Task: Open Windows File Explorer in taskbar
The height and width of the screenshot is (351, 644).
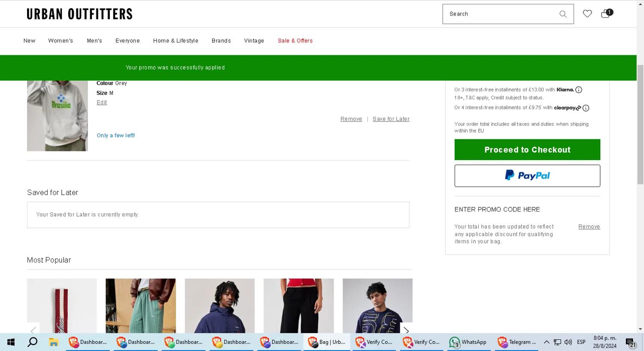Action: point(53,342)
